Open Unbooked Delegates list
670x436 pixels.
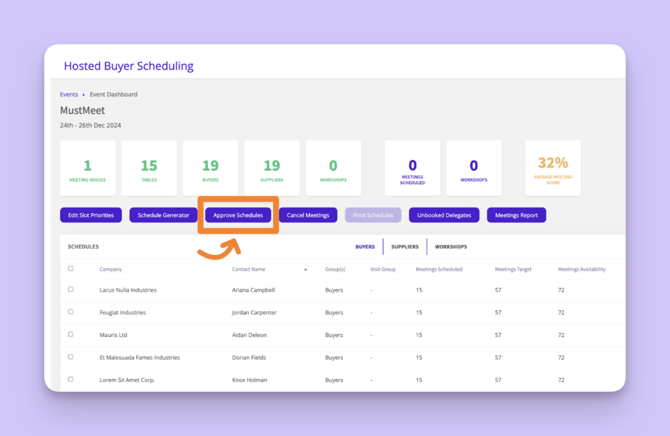(x=443, y=215)
